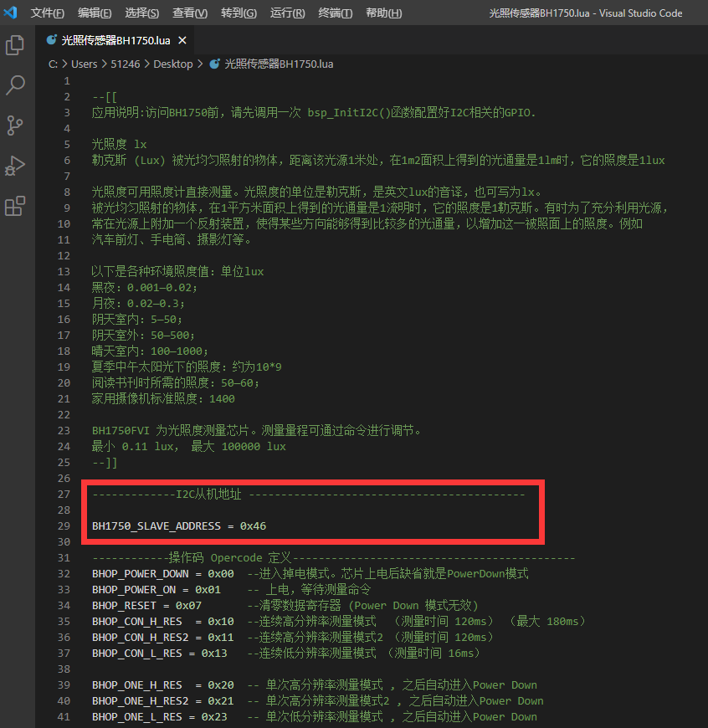Image resolution: width=708 pixels, height=728 pixels.
Task: Close the 光照传感器BH1750.lua tab
Action: tap(182, 40)
